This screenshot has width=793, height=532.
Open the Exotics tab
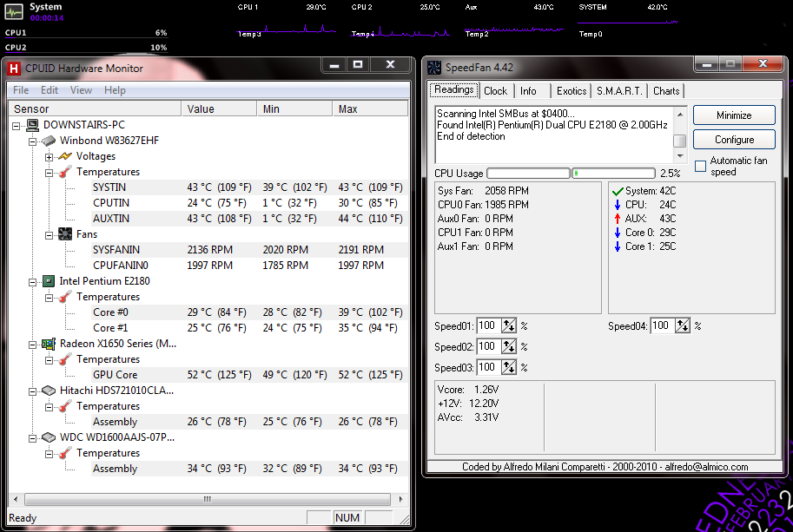pyautogui.click(x=572, y=91)
